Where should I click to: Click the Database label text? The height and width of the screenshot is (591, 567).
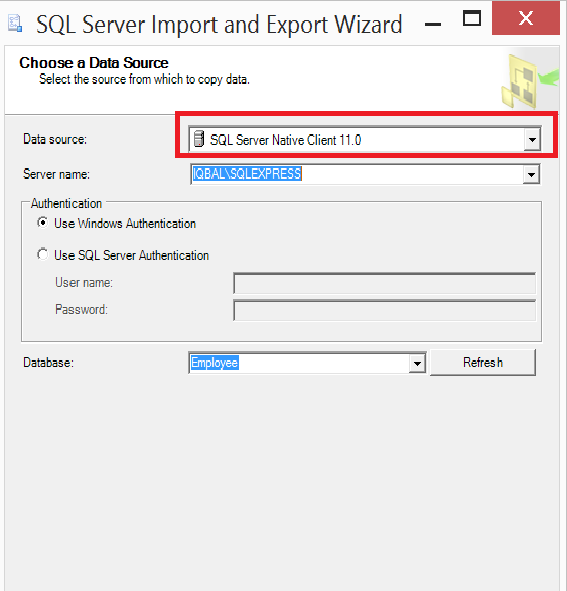pyautogui.click(x=49, y=363)
